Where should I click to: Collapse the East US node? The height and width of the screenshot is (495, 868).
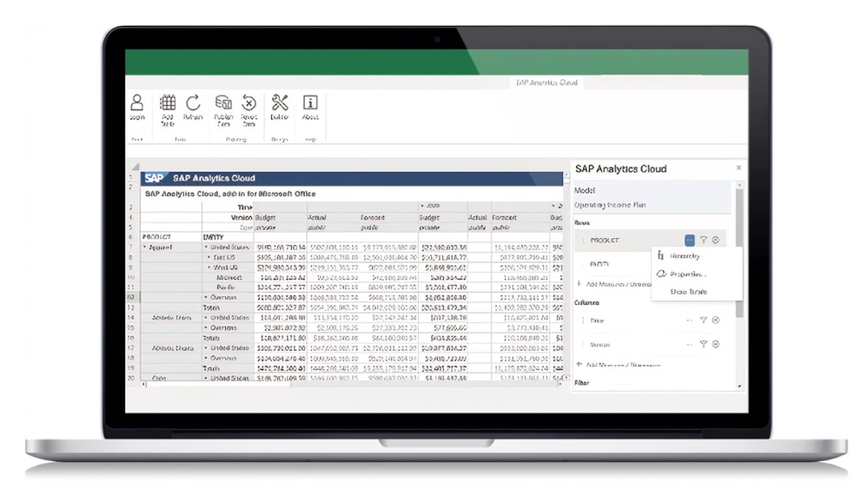pos(209,257)
